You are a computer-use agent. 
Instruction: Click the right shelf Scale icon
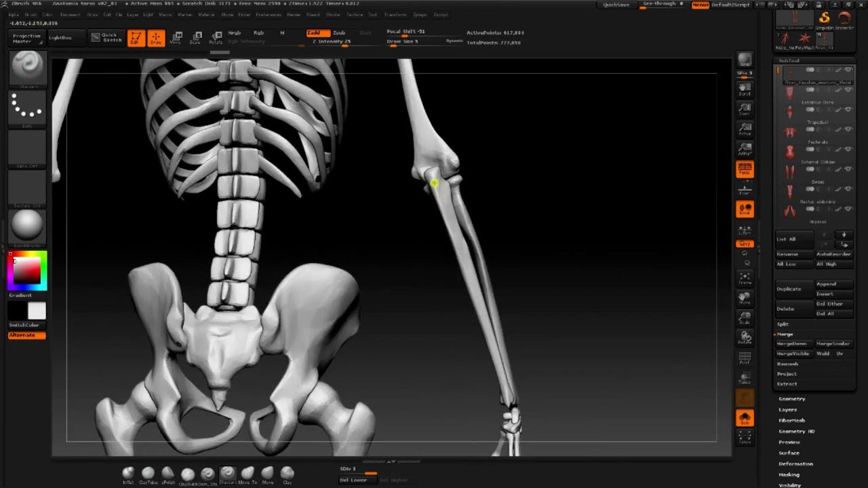pyautogui.click(x=745, y=318)
